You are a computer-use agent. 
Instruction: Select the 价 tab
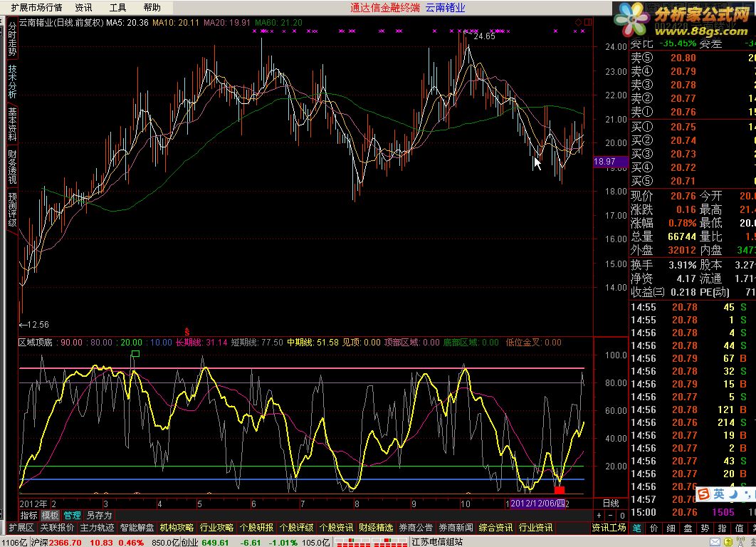pos(654,528)
